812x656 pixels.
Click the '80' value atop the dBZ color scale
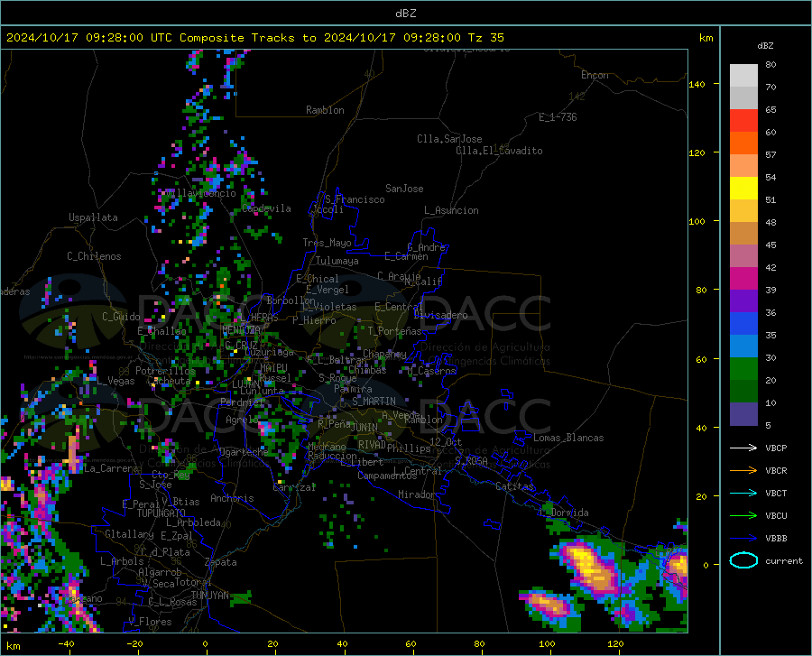click(x=770, y=64)
